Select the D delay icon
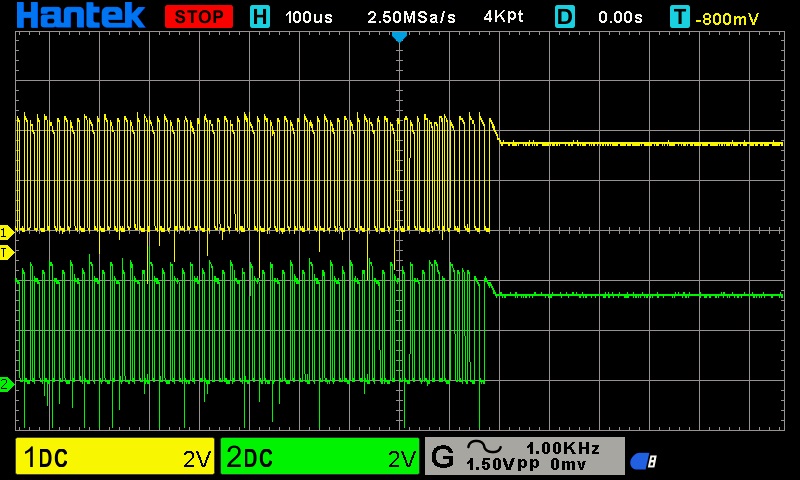The height and width of the screenshot is (480, 800). coord(564,17)
